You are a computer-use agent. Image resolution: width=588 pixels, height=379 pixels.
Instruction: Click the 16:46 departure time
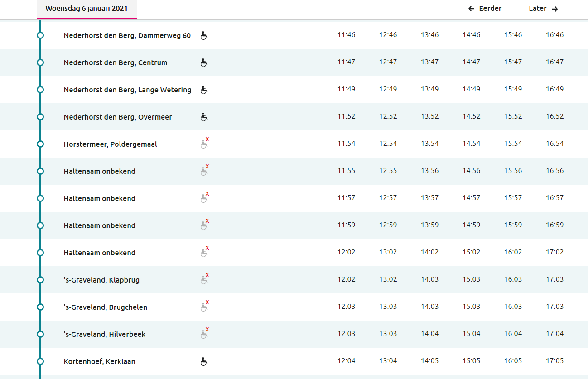[x=555, y=34]
